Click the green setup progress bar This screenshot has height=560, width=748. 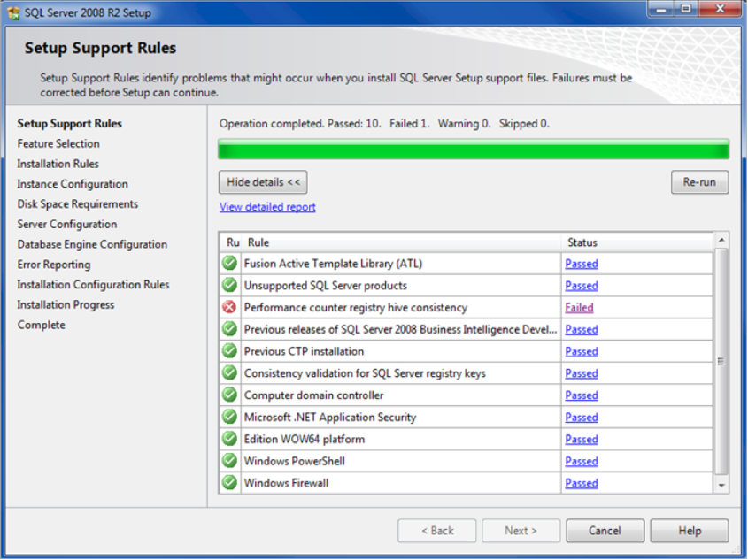pos(474,150)
